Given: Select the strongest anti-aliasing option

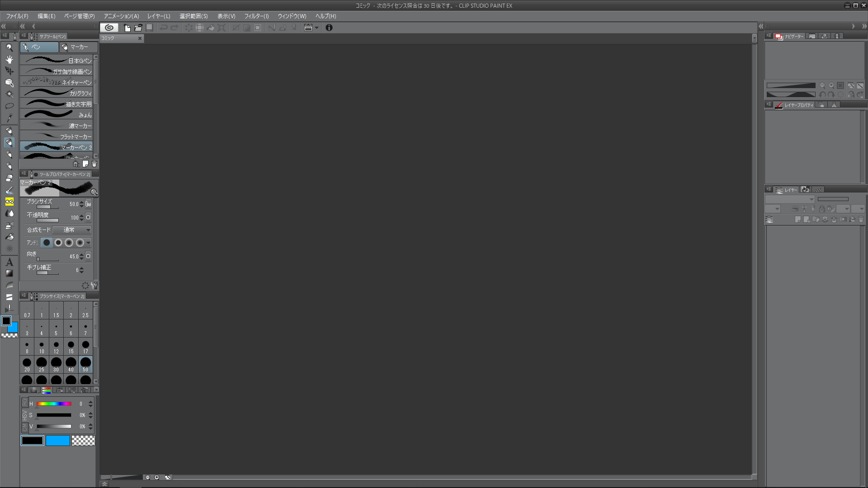Looking at the screenshot, I should tap(80, 243).
